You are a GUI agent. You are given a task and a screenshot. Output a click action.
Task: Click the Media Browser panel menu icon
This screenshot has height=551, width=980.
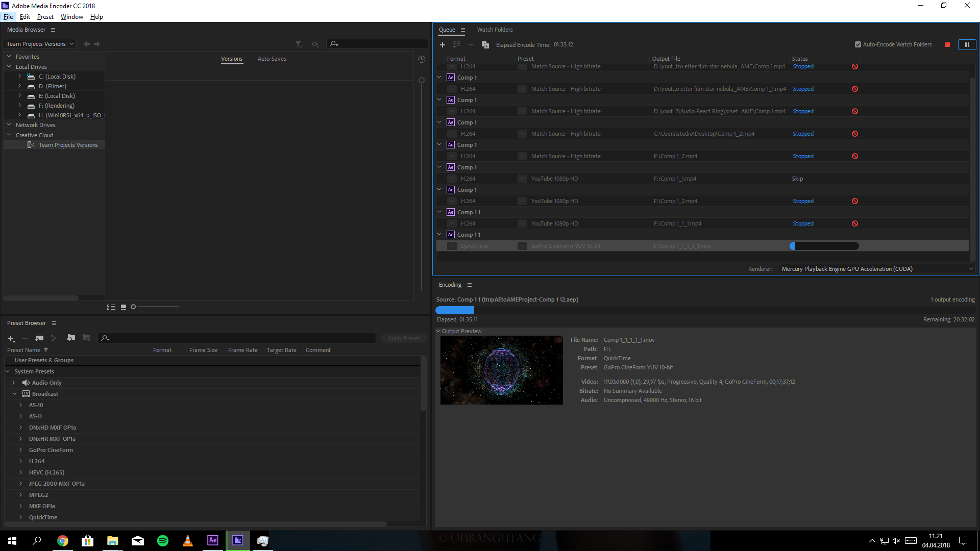coord(53,29)
